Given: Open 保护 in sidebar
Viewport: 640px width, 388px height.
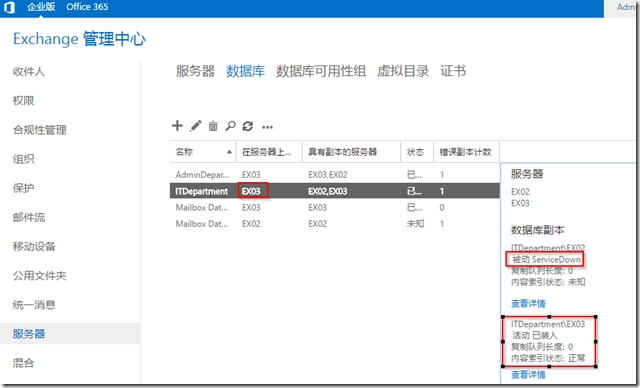Looking at the screenshot, I should point(23,188).
